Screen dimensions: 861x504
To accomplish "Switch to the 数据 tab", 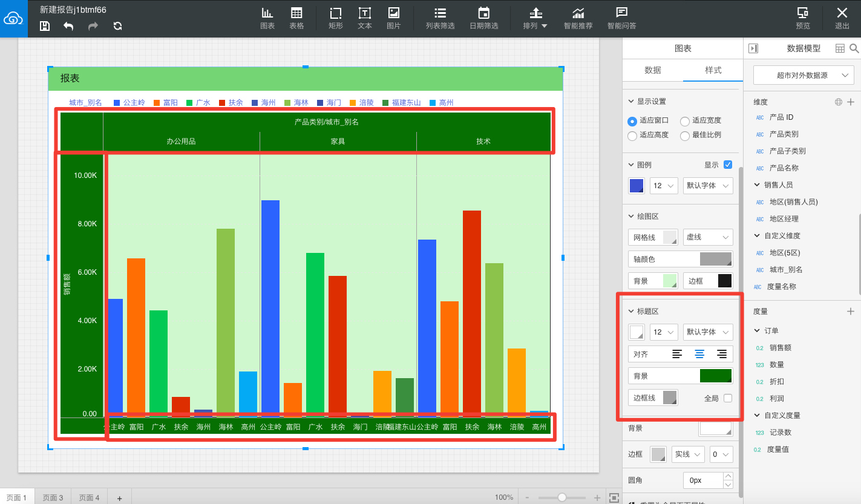I will [x=653, y=70].
